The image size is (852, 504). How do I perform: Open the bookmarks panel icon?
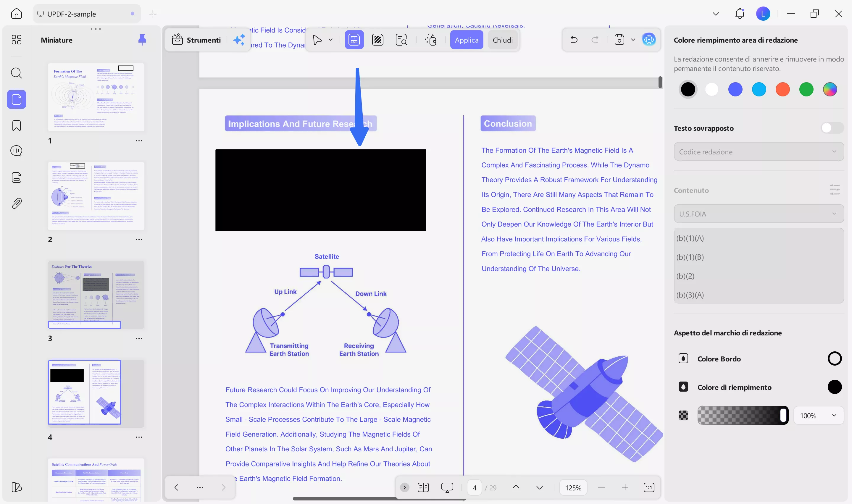(x=16, y=126)
